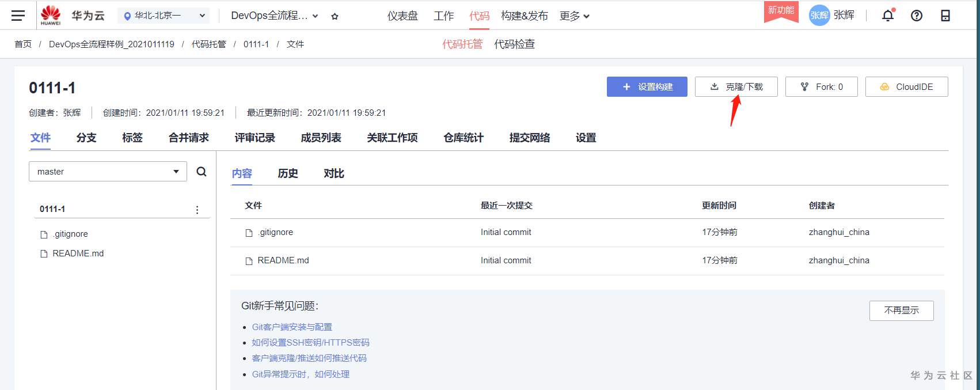Go to 首页 breadcrumb
This screenshot has height=390, width=980.
[23, 44]
